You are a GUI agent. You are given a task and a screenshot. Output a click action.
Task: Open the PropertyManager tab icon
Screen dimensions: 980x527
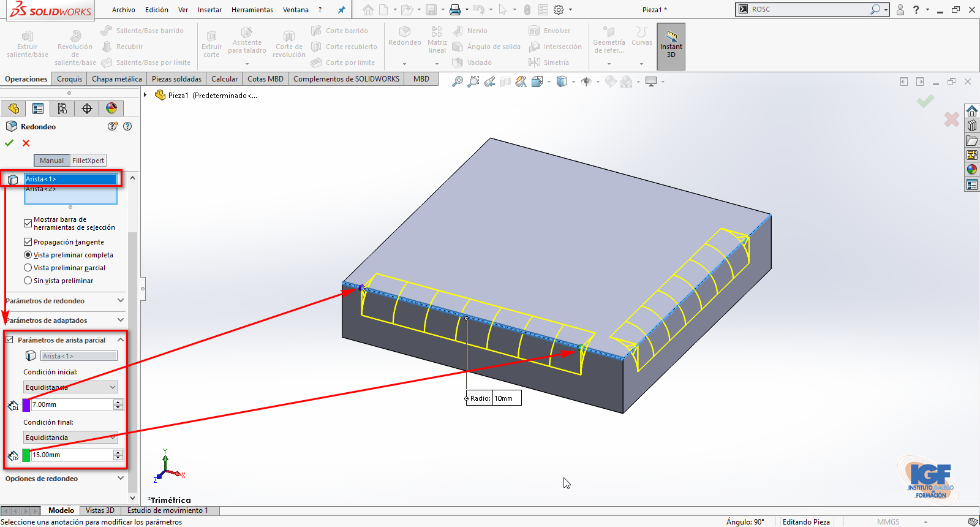click(x=38, y=108)
